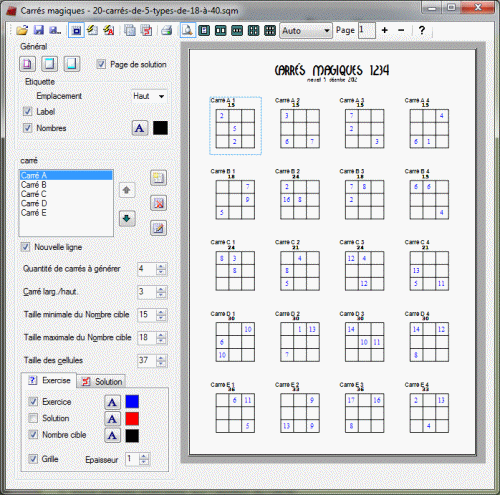The width and height of the screenshot is (500, 495).
Task: Increase Quantité de carrés à générer
Action: click(161, 266)
